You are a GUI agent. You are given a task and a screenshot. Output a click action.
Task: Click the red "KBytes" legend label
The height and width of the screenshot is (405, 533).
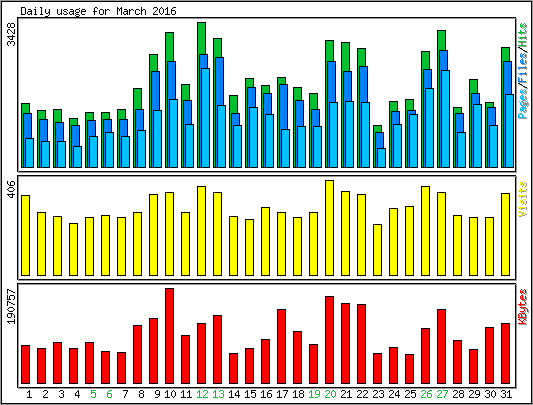522,306
